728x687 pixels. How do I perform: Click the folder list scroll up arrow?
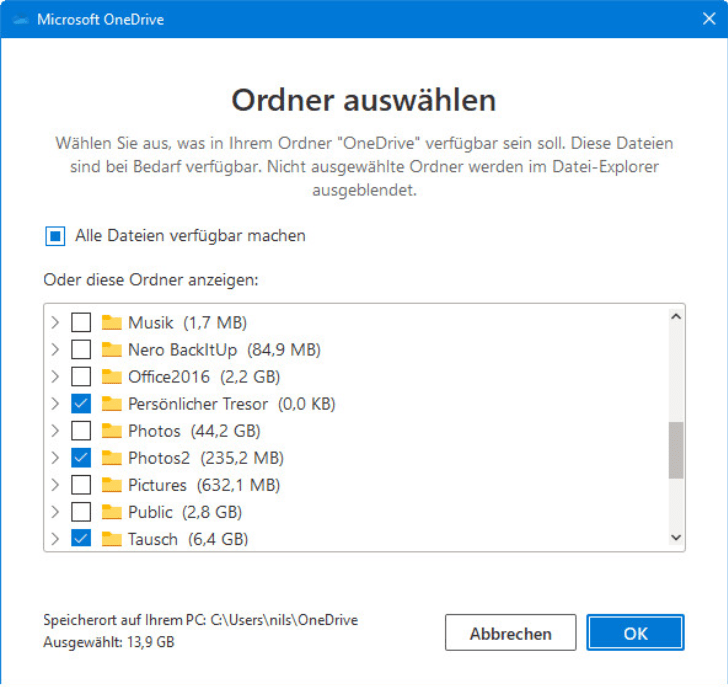676,317
